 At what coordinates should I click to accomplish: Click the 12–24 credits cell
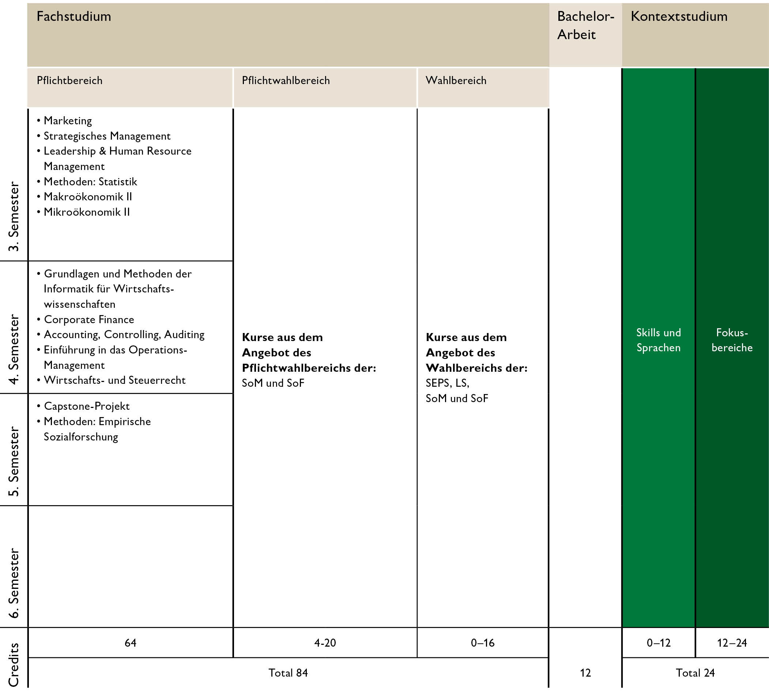(732, 643)
